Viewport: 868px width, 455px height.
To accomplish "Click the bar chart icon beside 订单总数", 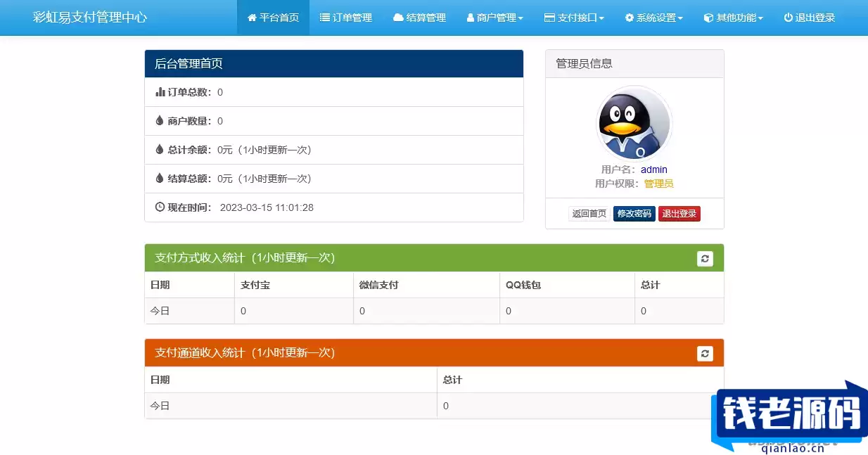I will [160, 92].
